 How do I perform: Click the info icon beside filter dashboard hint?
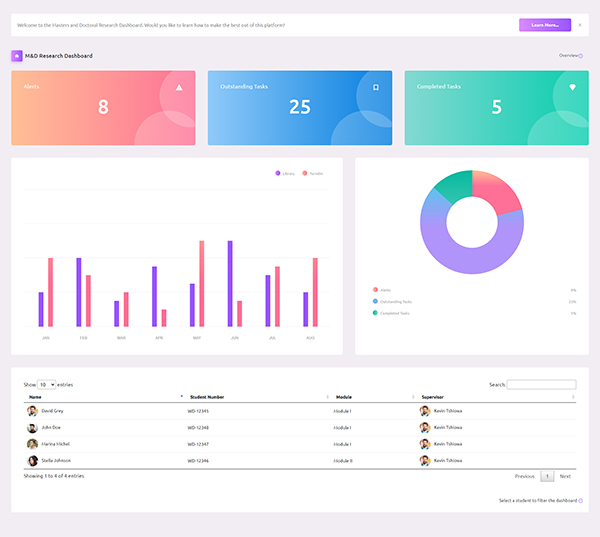(x=581, y=500)
